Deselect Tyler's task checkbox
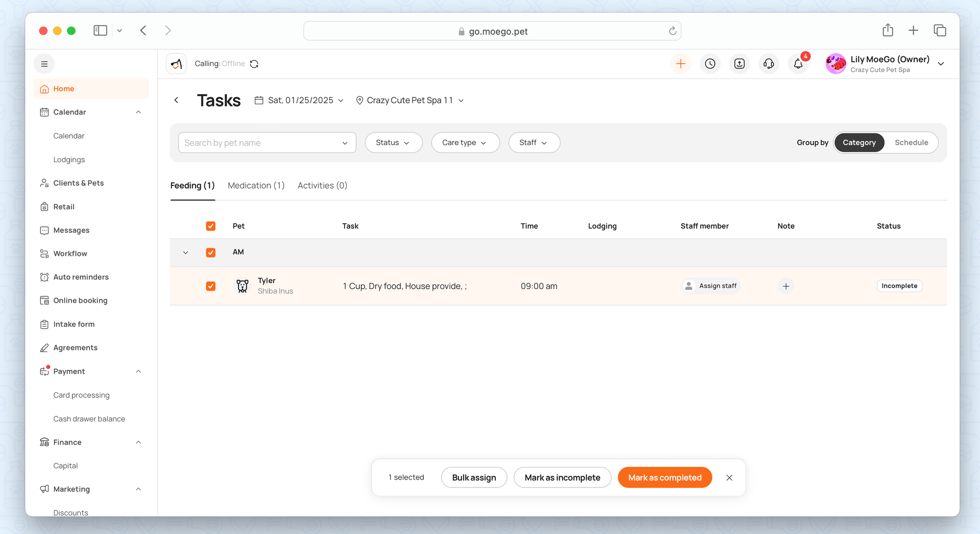Screen dimensions: 980x534 coord(211,286)
